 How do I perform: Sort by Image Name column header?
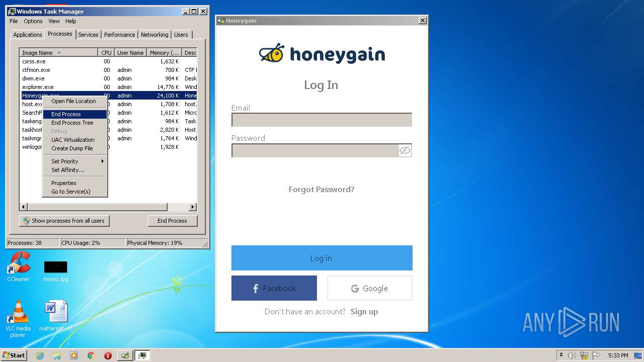tap(58, 53)
